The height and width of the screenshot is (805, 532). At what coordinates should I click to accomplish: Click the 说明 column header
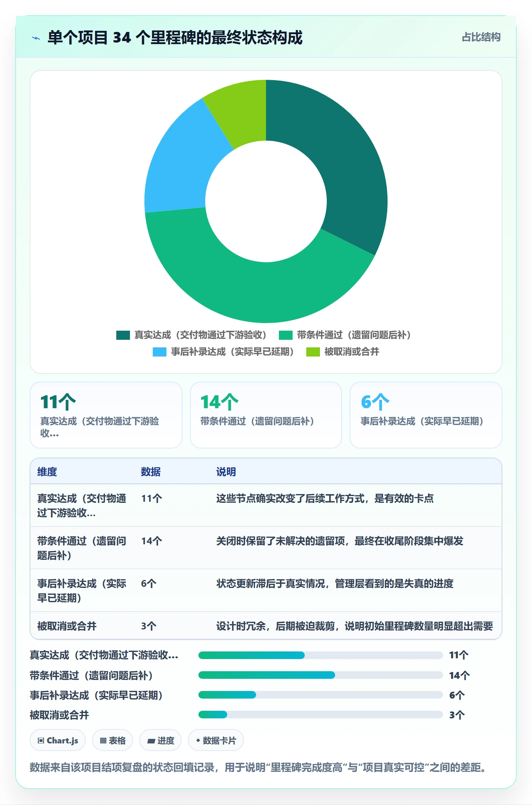(226, 472)
